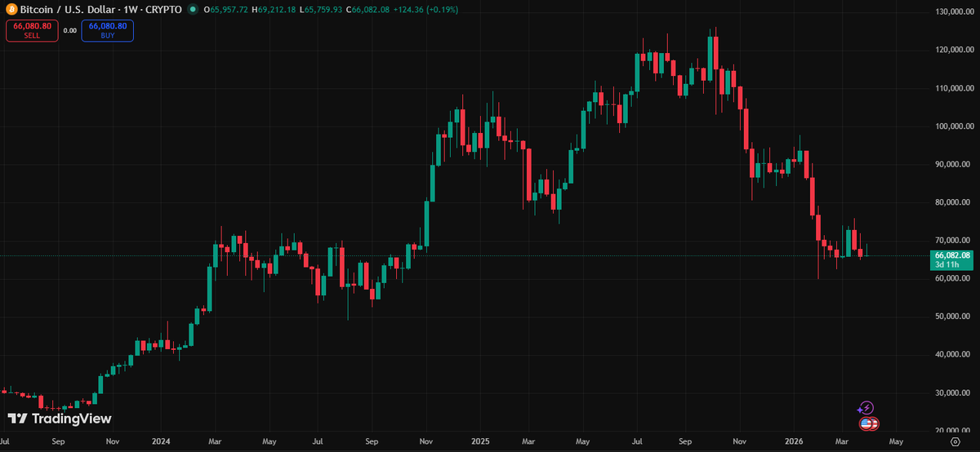This screenshot has height=452, width=980.
Task: Click the 130,000.00 price axis label
Action: coord(953,11)
